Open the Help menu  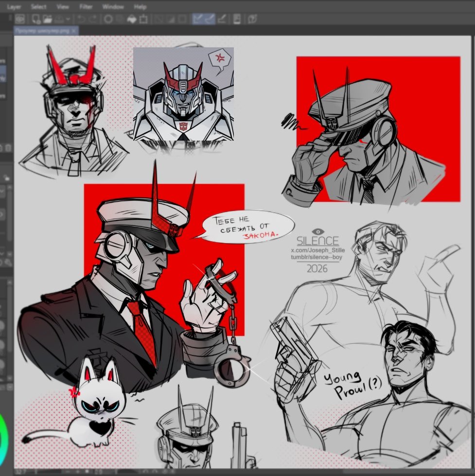coord(140,7)
